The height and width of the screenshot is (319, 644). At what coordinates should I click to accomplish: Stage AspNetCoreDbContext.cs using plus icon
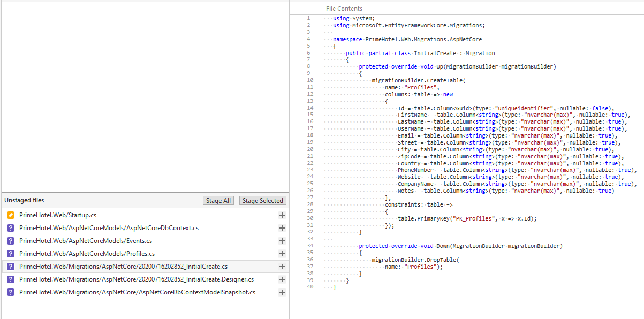(x=282, y=228)
